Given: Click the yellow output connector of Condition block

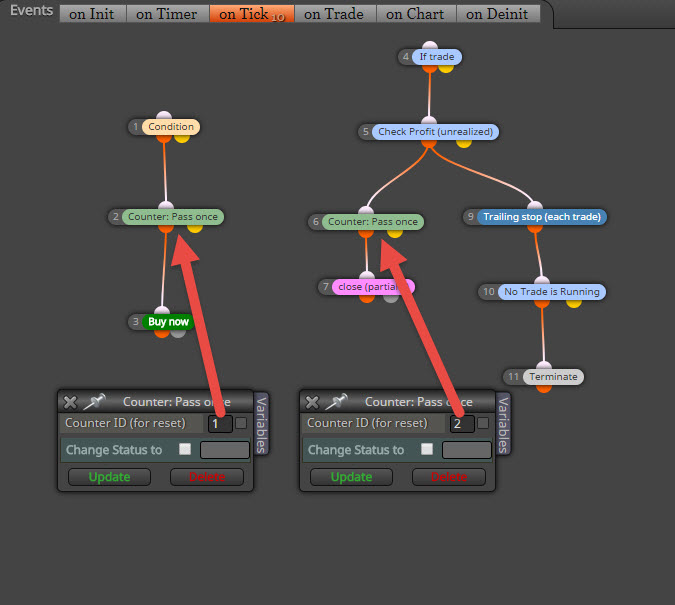Looking at the screenshot, I should coord(182,138).
